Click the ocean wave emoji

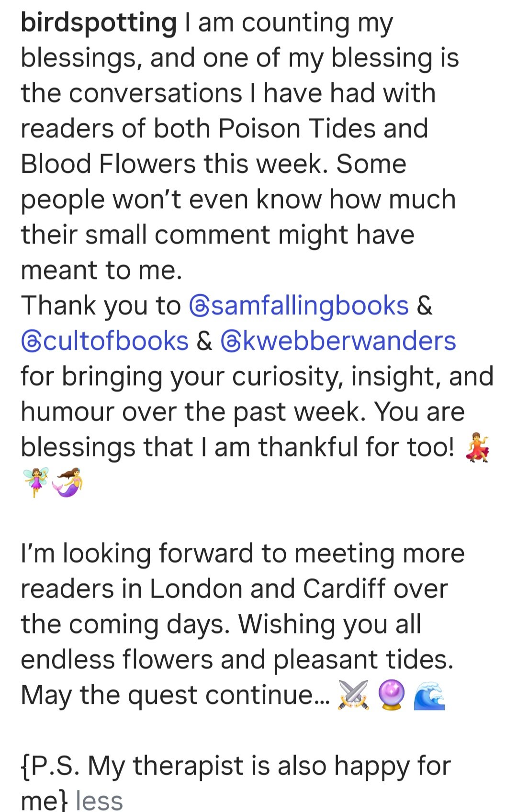(x=429, y=695)
